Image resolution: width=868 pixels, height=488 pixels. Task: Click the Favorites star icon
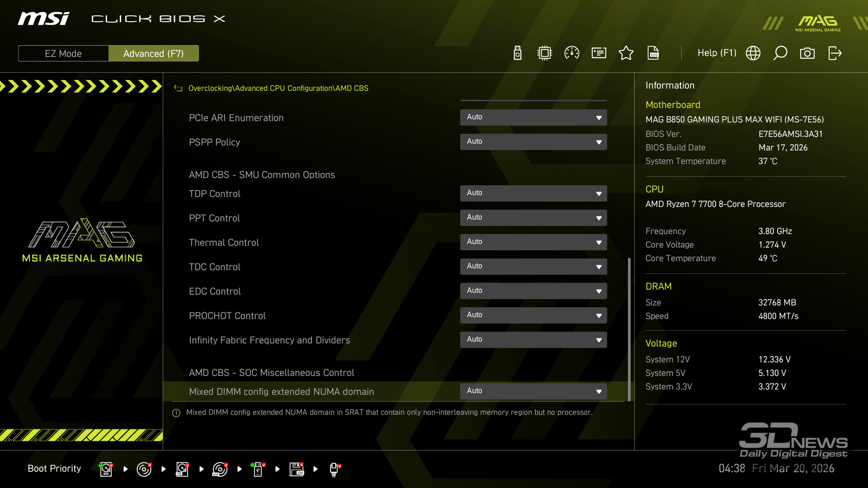626,53
